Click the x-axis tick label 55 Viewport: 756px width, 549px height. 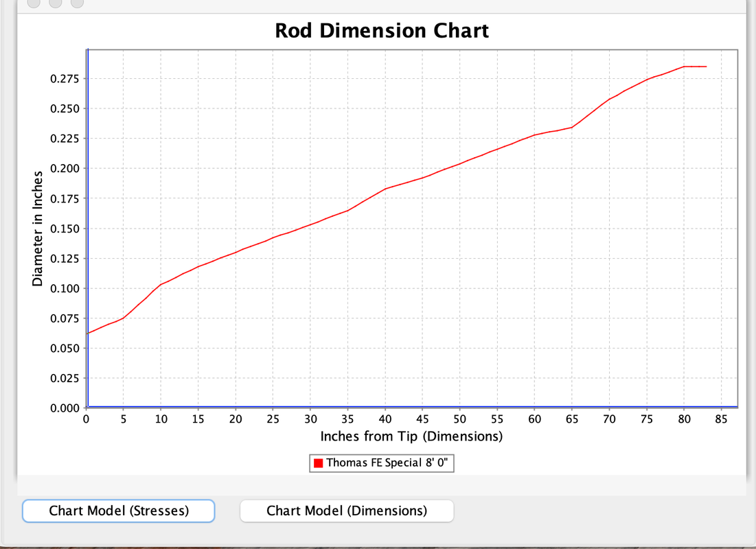point(497,419)
